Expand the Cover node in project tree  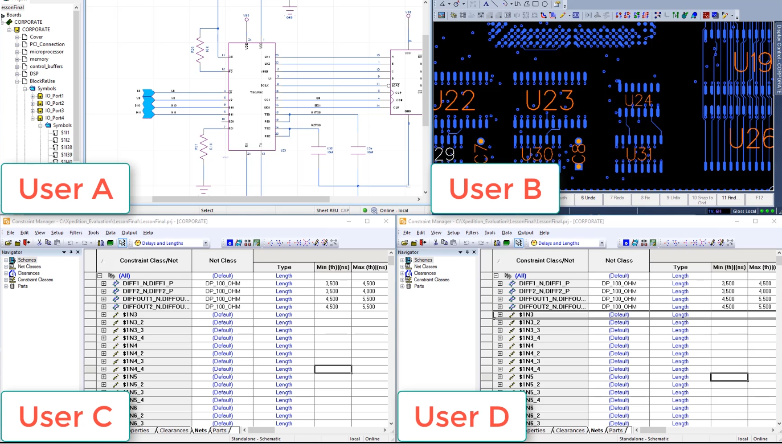click(16, 37)
